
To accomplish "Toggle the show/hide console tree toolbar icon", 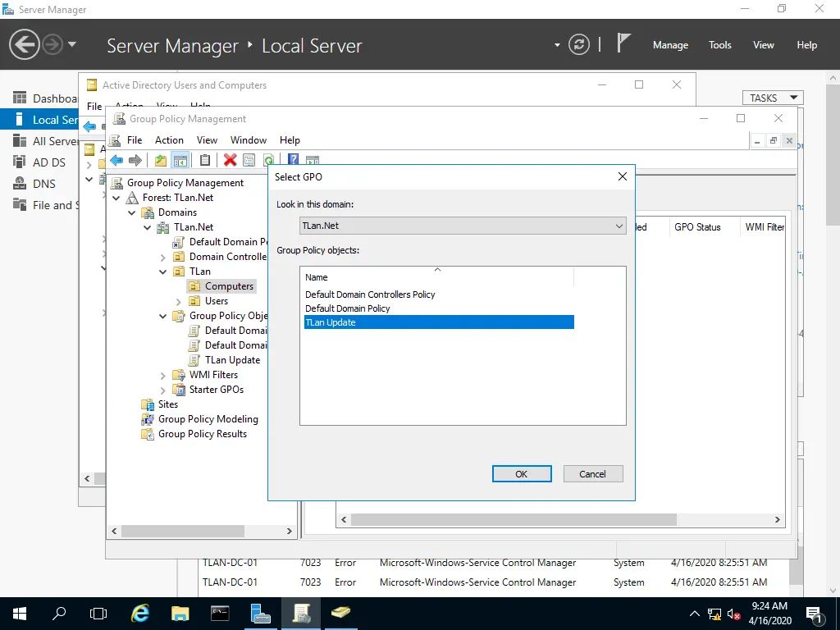I will click(180, 160).
